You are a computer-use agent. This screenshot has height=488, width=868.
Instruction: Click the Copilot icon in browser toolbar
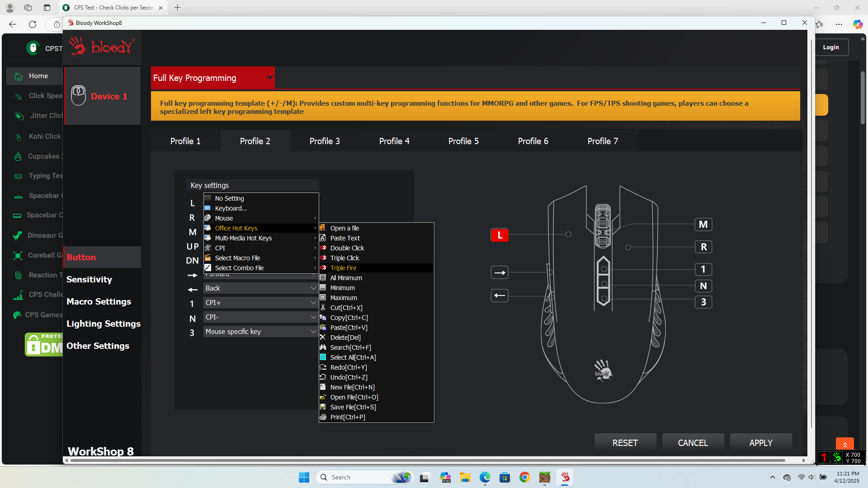[858, 24]
